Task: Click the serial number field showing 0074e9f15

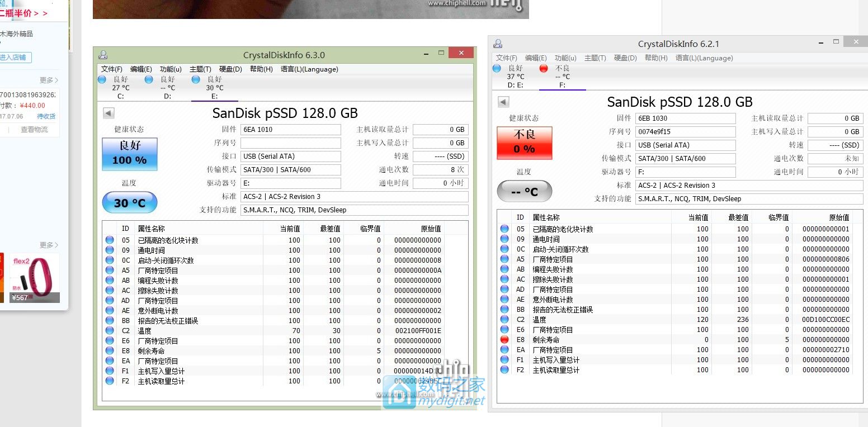Action: coord(685,132)
